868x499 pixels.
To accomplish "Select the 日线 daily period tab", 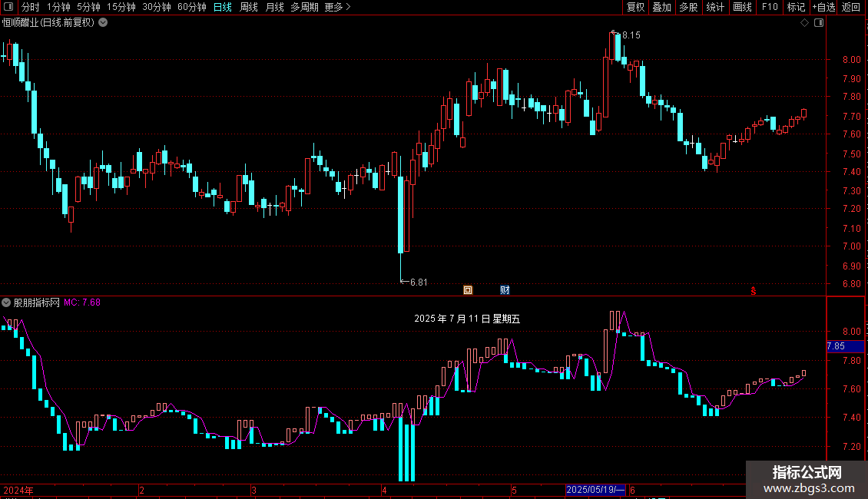I will [x=223, y=7].
